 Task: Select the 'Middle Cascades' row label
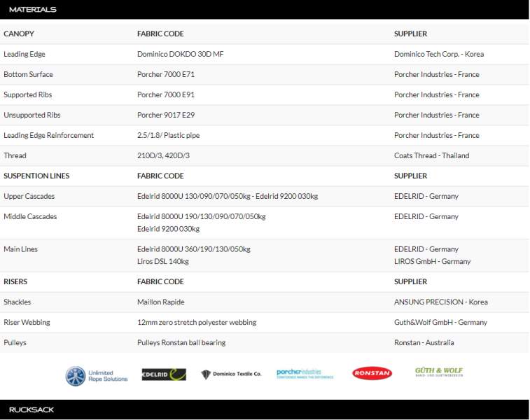pos(30,216)
